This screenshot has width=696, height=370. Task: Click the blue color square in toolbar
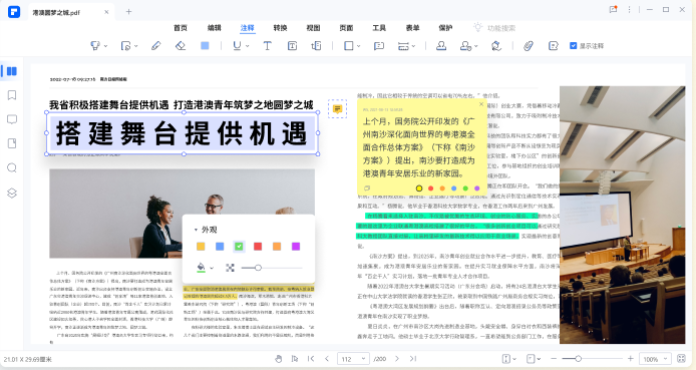(x=205, y=46)
